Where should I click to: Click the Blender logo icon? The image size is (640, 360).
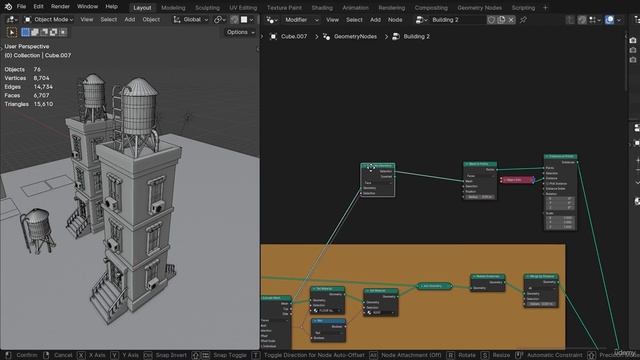click(8, 7)
